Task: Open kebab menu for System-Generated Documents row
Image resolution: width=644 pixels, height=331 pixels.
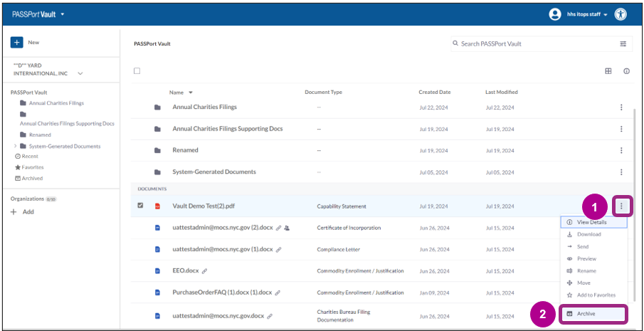Action: (621, 172)
